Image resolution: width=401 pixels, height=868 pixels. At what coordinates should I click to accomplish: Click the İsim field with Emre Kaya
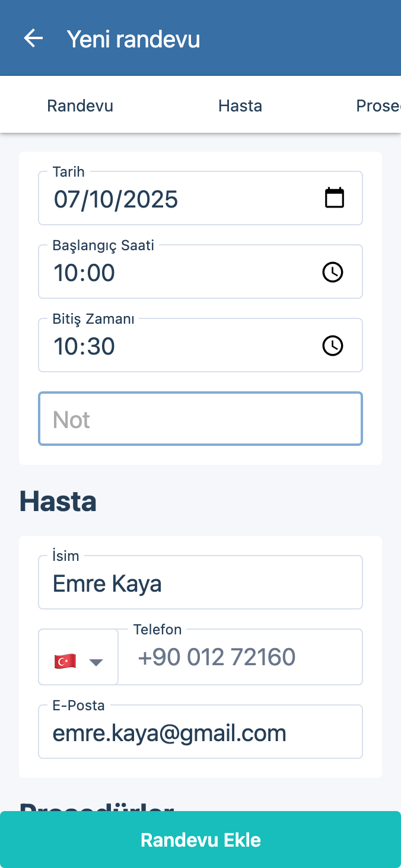coord(200,583)
